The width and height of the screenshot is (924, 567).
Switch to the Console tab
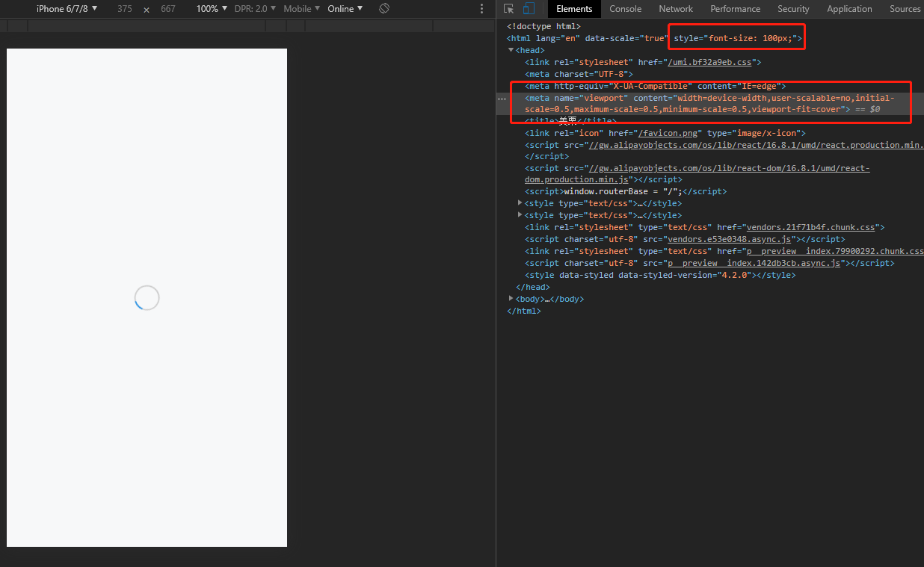pyautogui.click(x=626, y=9)
